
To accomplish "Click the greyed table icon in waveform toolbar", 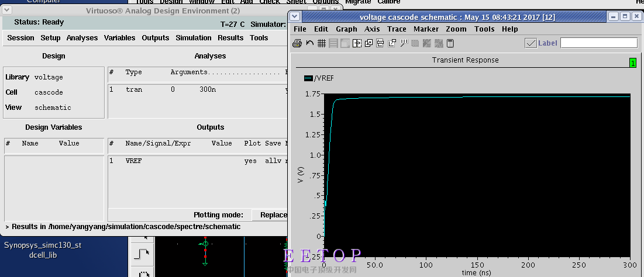I will coord(415,43).
